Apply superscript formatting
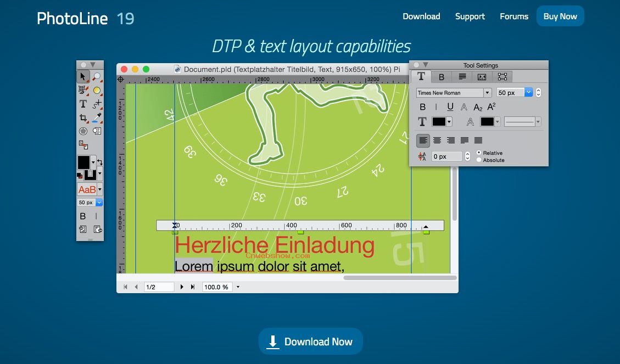620x364 pixels. [x=491, y=107]
